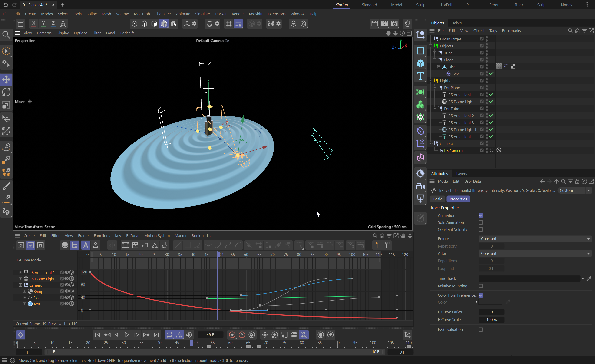The height and width of the screenshot is (364, 595).
Task: Click the F-Curve Scale input field
Action: (x=491, y=320)
